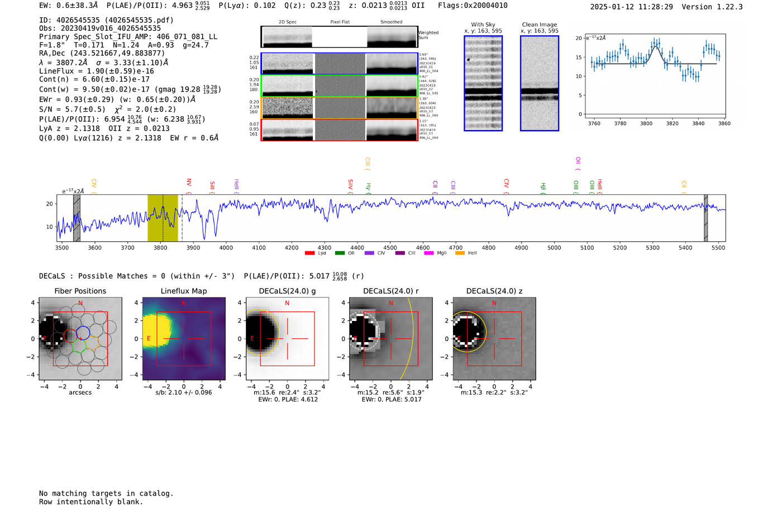This screenshot has width=782, height=532.
Task: Open the Gaussian line fit plot
Action: point(655,76)
